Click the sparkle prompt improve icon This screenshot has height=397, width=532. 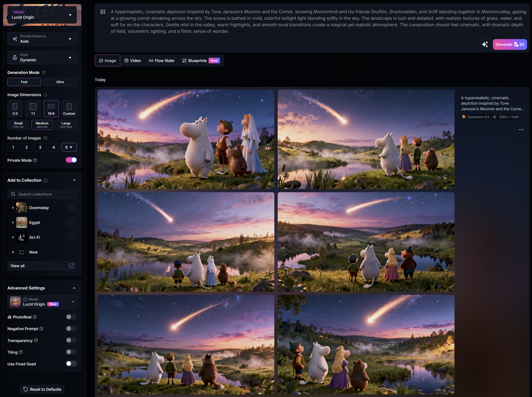(485, 44)
